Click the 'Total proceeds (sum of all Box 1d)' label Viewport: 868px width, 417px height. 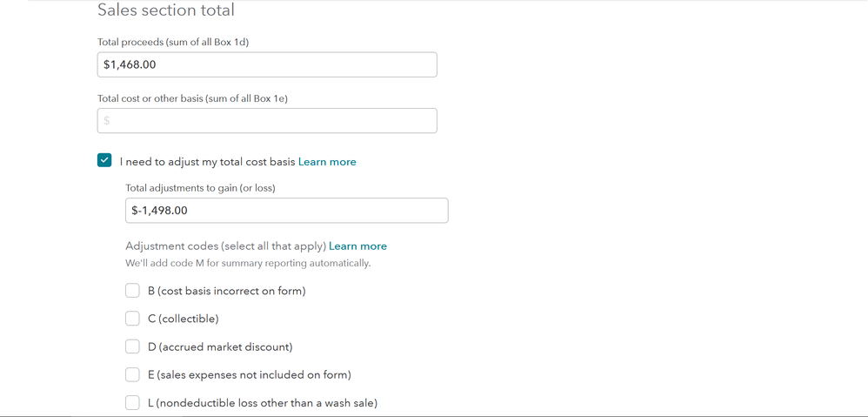[x=173, y=42]
